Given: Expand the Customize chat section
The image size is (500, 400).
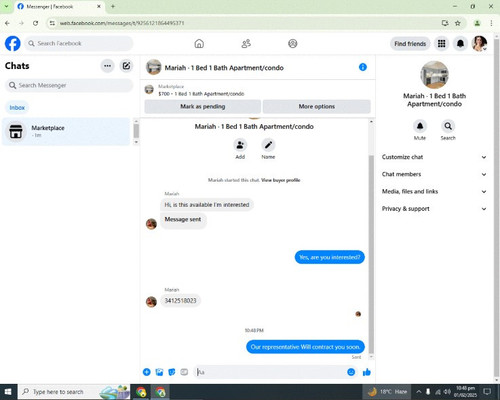Looking at the screenshot, I should pos(434,157).
